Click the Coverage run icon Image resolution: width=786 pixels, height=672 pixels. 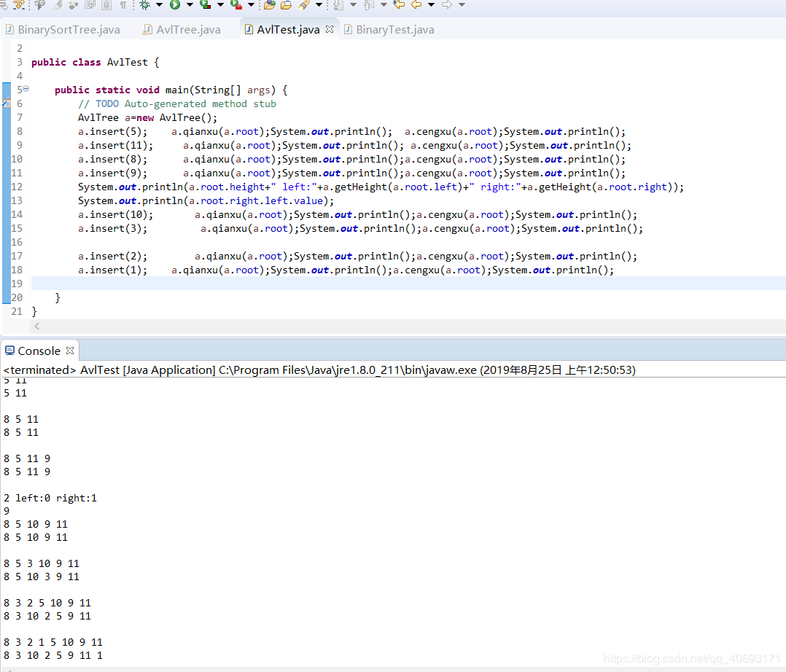tap(205, 5)
